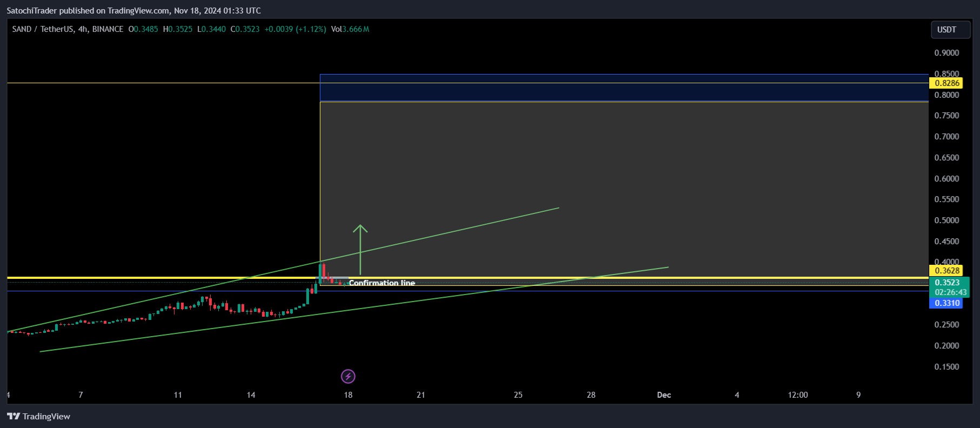980x428 pixels.
Task: Click the +0.0039 (+1.12%) change value
Action: 295,29
